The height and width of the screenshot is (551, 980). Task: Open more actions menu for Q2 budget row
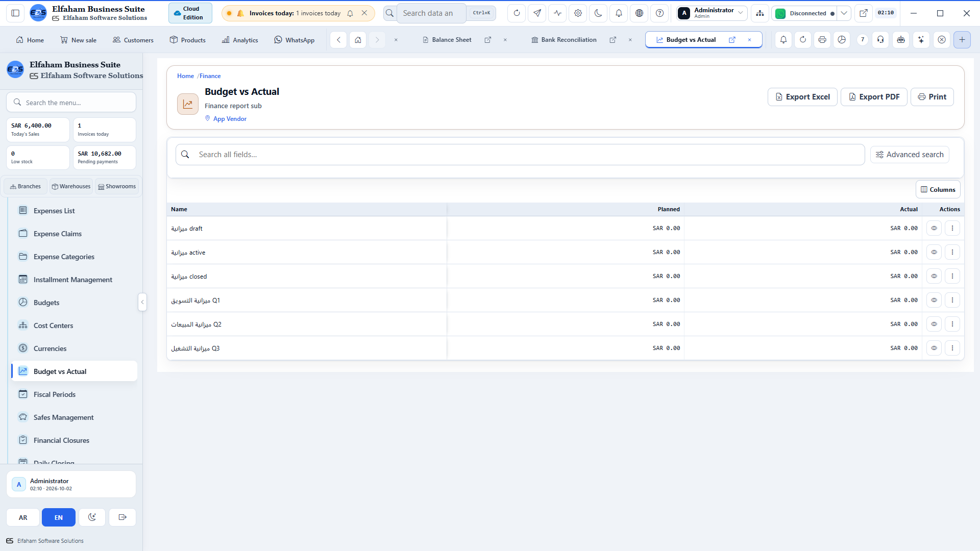(x=952, y=324)
